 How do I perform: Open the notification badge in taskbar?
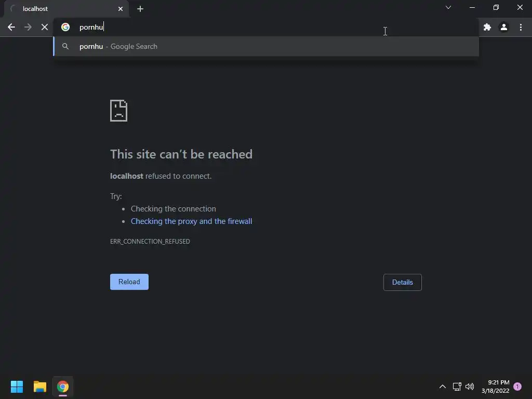[517, 387]
